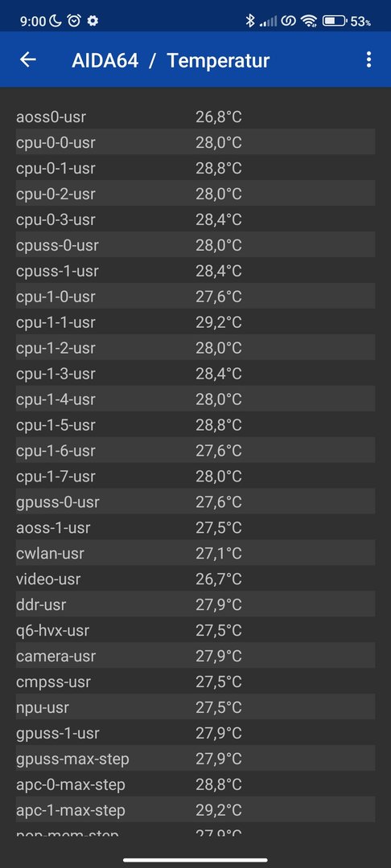Select the cpuss-1-usr sensor row
Screen dimensions: 391x868
point(195,272)
